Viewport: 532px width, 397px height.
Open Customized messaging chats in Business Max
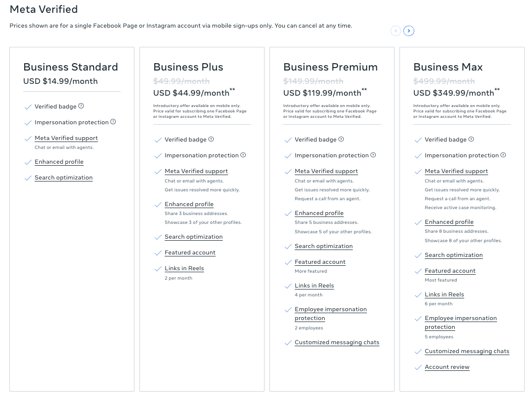click(467, 351)
